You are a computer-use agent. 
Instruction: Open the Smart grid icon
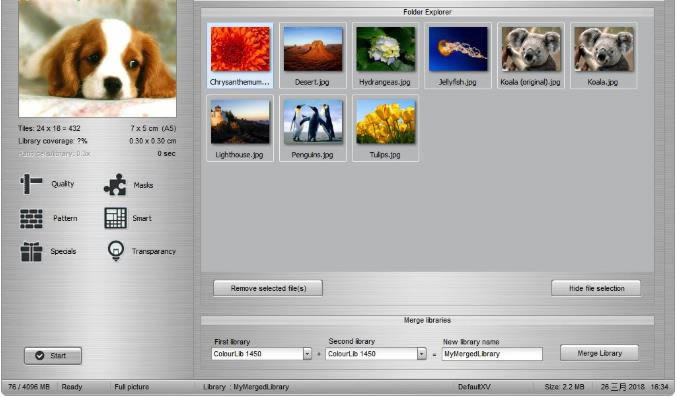[x=115, y=218]
